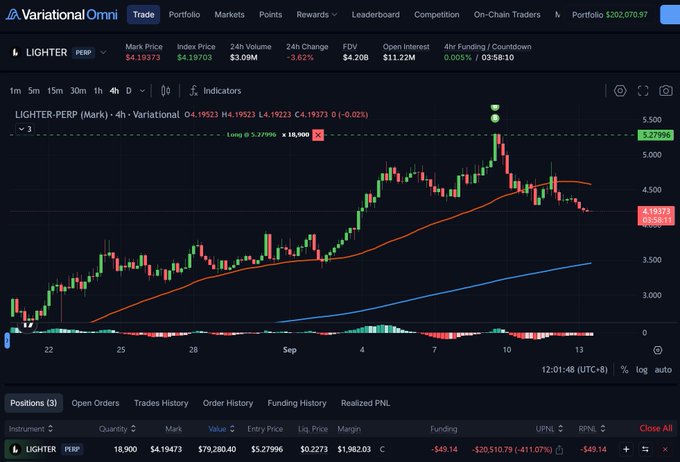Select the 15m timeframe
This screenshot has width=680, height=462.
tap(55, 91)
